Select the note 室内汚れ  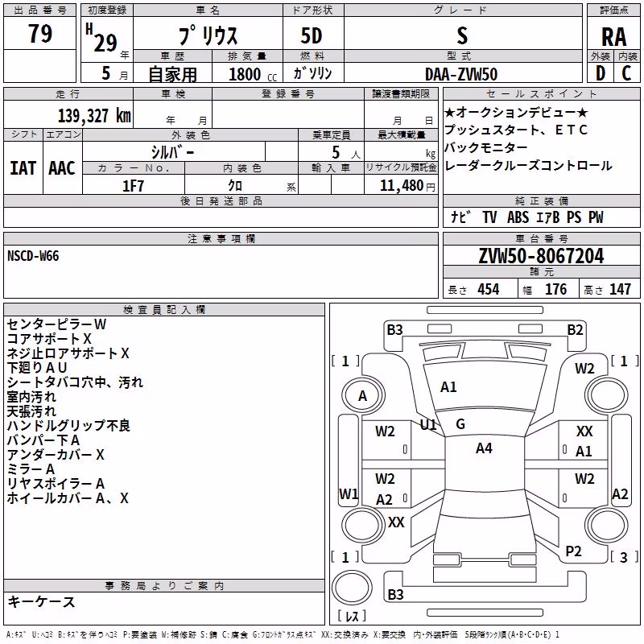pyautogui.click(x=31, y=397)
